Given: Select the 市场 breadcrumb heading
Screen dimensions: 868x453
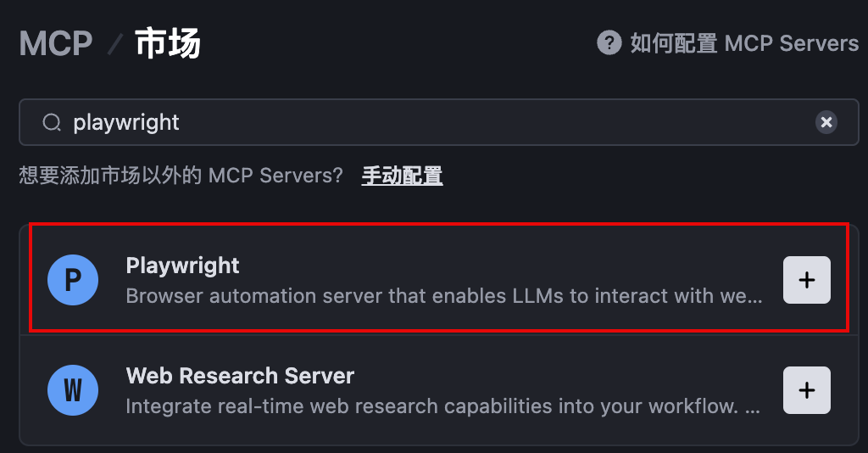Looking at the screenshot, I should coord(168,43).
